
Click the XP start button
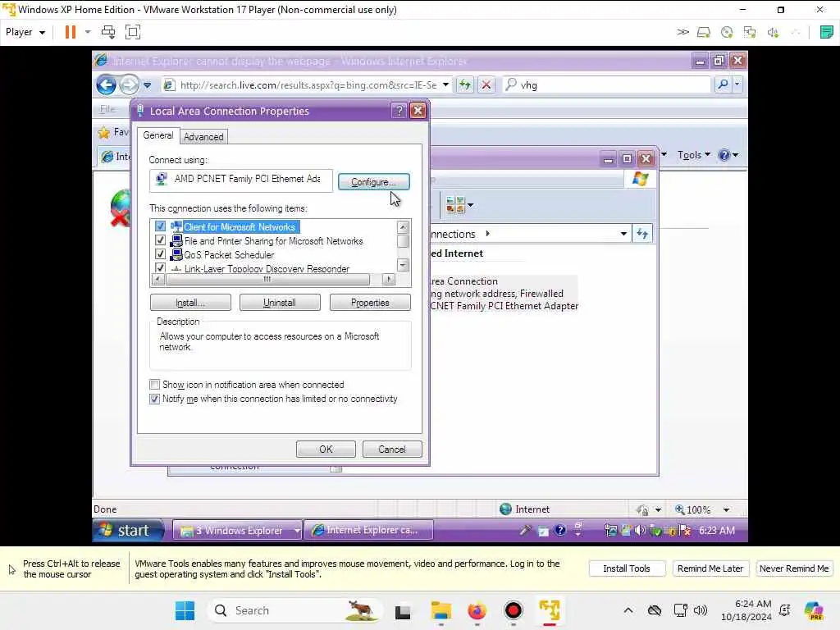(x=129, y=531)
